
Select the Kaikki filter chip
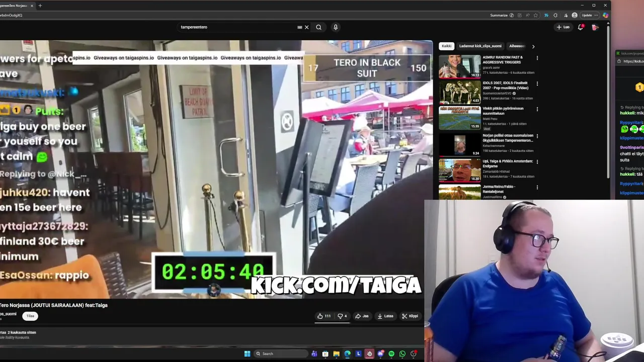[x=446, y=46]
